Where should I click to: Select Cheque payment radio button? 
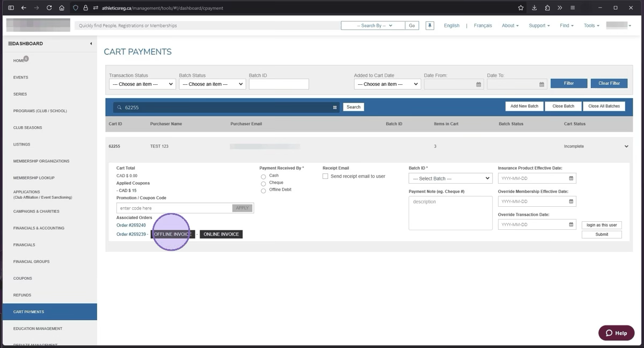point(264,184)
